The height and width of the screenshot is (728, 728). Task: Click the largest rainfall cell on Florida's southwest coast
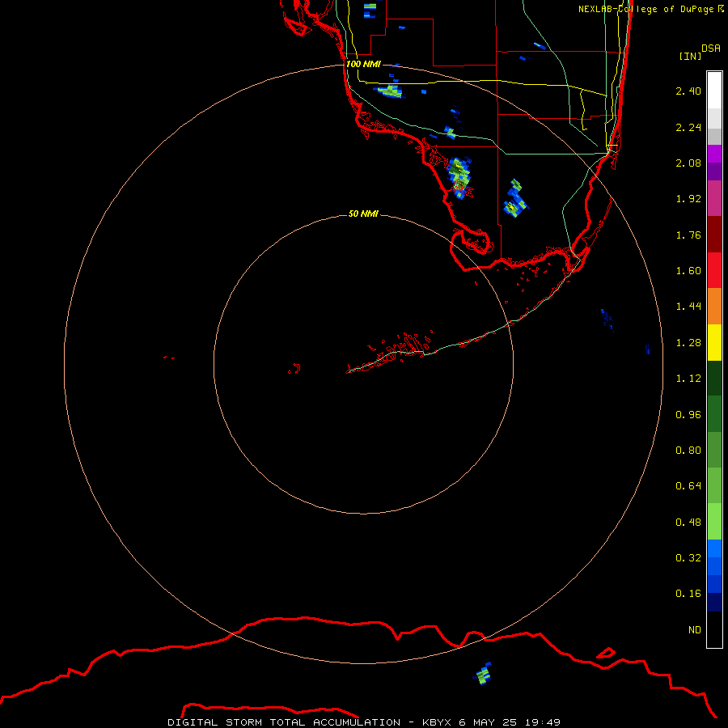(459, 178)
